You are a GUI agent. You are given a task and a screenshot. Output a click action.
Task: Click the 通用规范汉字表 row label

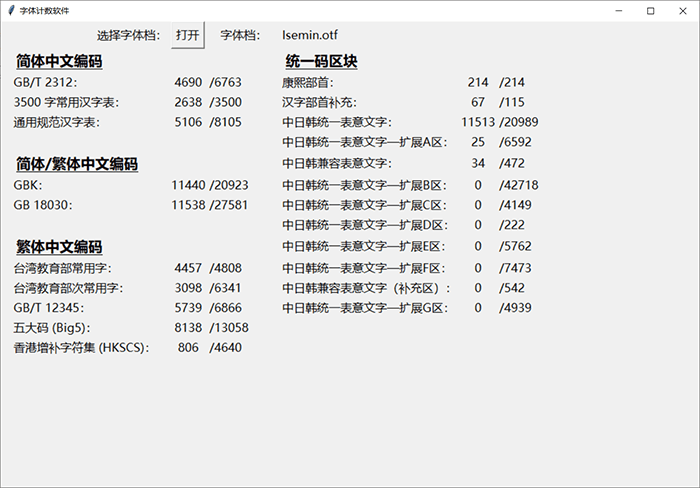(x=57, y=122)
